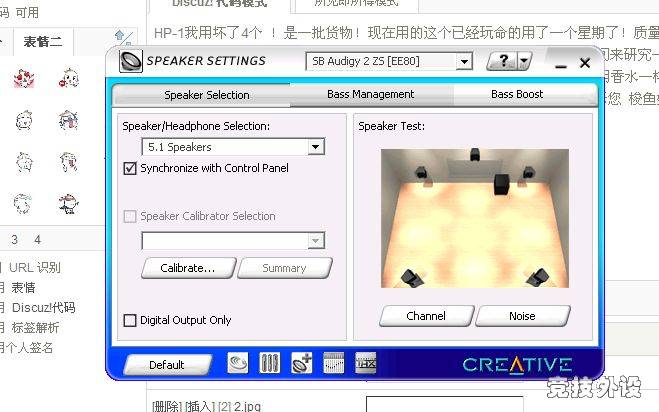Click the speaker-with-plus icon in bottom bar
659x412 pixels.
coord(301,364)
